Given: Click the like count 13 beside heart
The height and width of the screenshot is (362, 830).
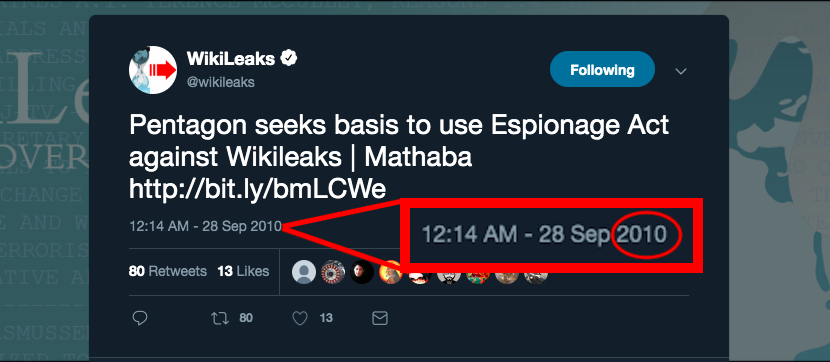Looking at the screenshot, I should click(326, 318).
